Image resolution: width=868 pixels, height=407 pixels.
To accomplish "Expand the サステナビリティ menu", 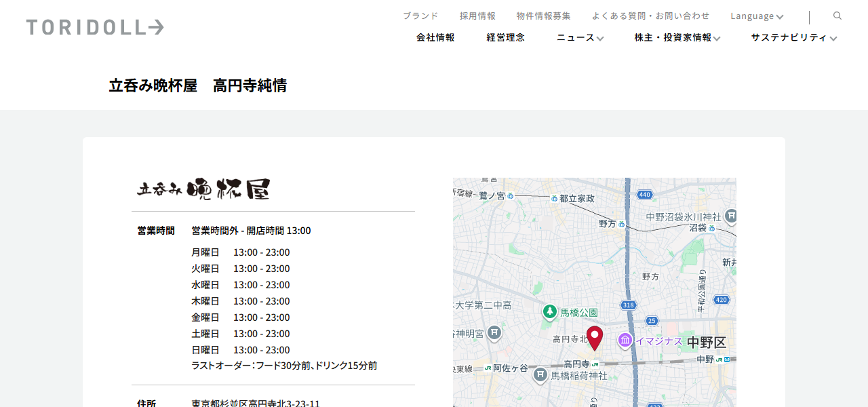I will pyautogui.click(x=793, y=37).
